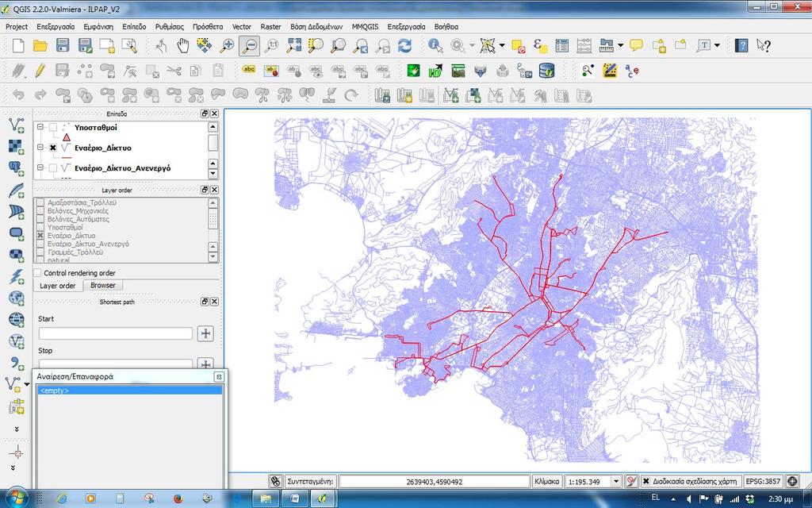Open the Vector menu
Screen dimensions: 812x508
coord(241,26)
